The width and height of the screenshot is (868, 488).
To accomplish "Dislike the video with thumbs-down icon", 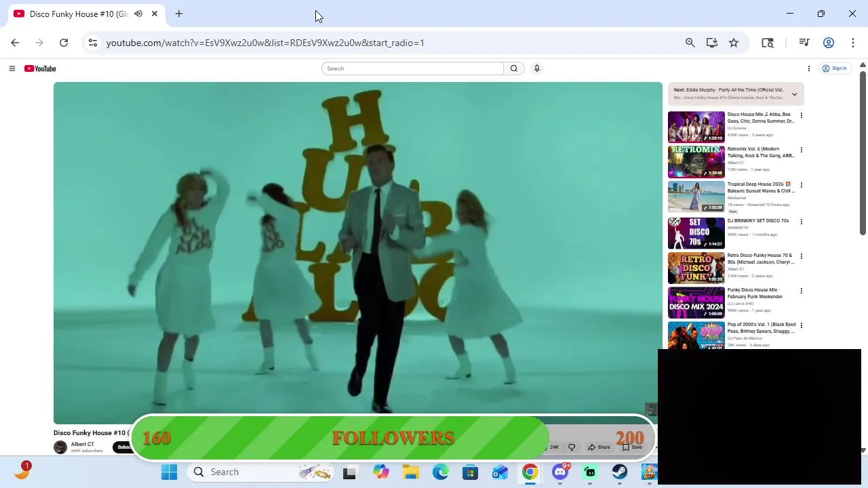I will click(x=572, y=447).
